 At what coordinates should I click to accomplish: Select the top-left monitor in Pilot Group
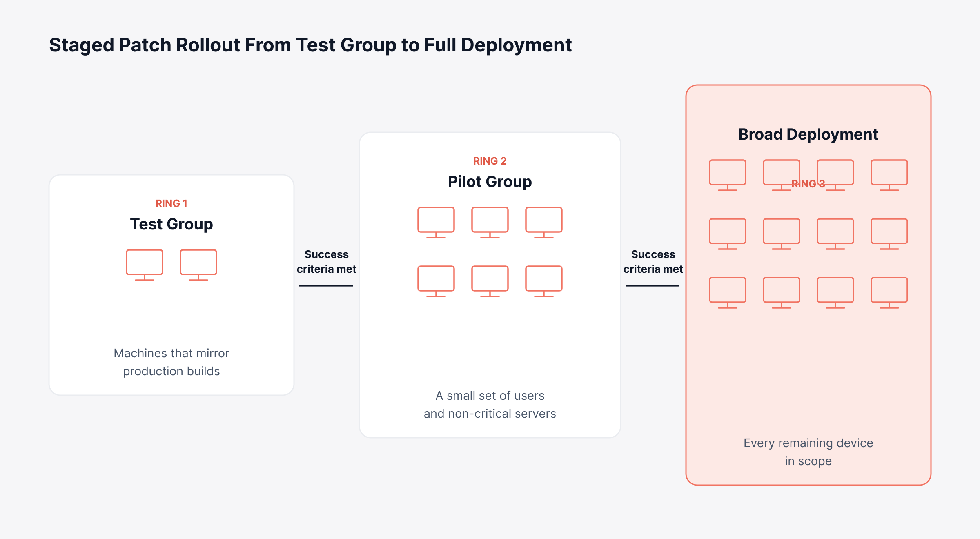[x=436, y=223]
